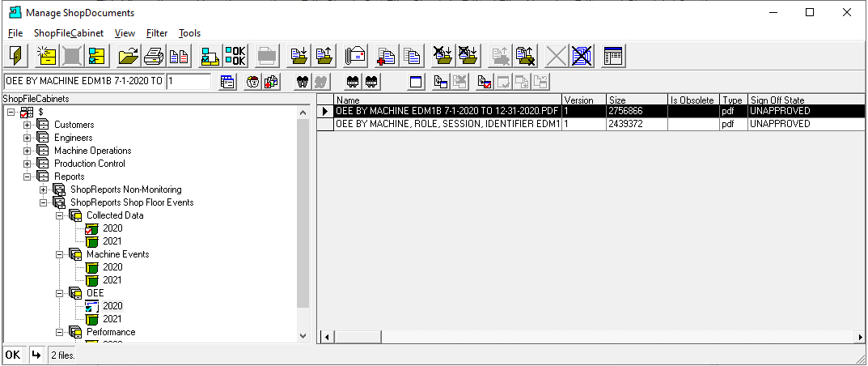The height and width of the screenshot is (366, 868).
Task: Click the second of the two striped binoculars icons
Action: 370,82
